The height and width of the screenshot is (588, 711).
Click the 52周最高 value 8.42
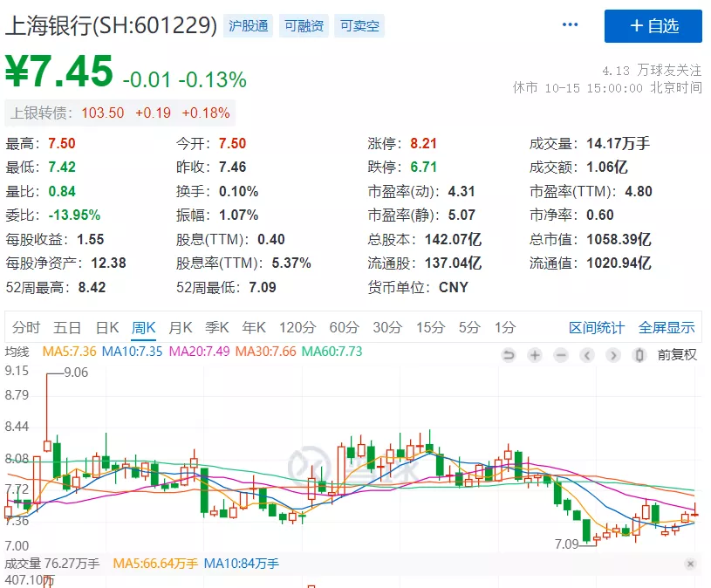click(x=92, y=287)
